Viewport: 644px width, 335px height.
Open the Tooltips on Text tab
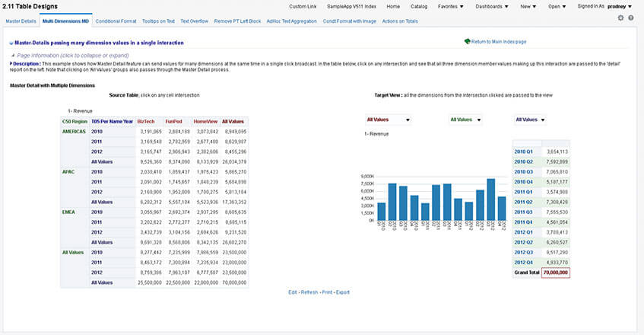coord(159,21)
